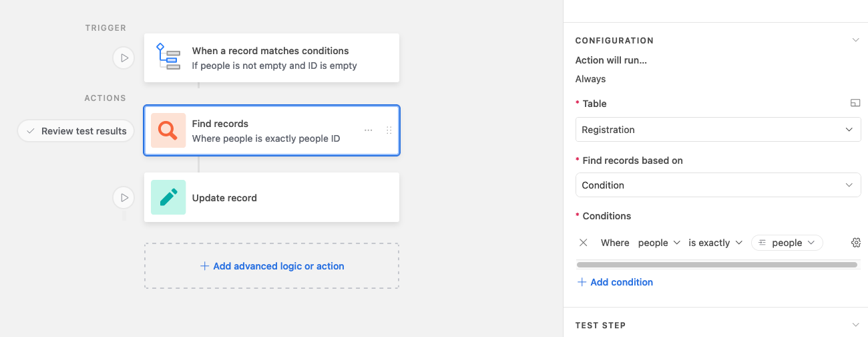The width and height of the screenshot is (868, 337).
Task: Click the Update record pencil icon
Action: (168, 197)
